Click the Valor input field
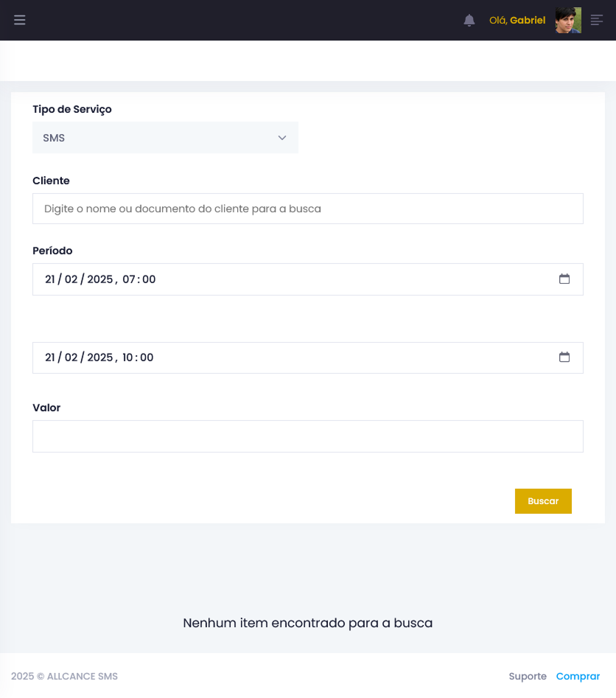Viewport: 616px width, 698px height. tap(307, 436)
